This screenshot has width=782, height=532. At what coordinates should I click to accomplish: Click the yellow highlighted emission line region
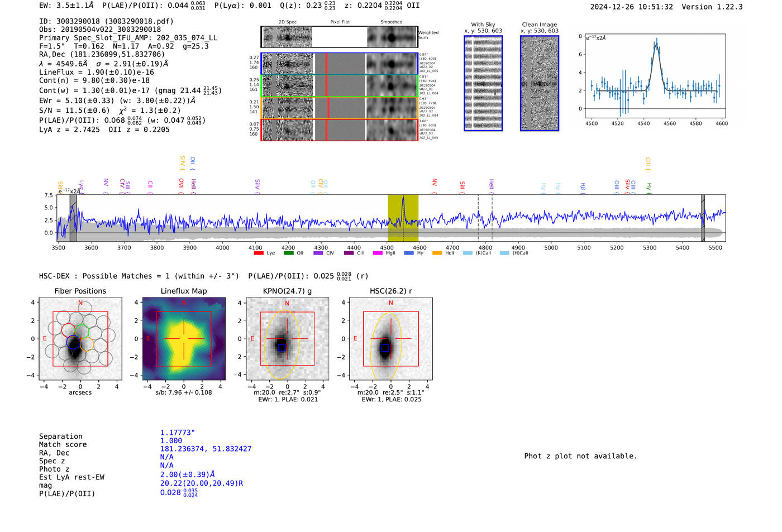click(x=403, y=218)
